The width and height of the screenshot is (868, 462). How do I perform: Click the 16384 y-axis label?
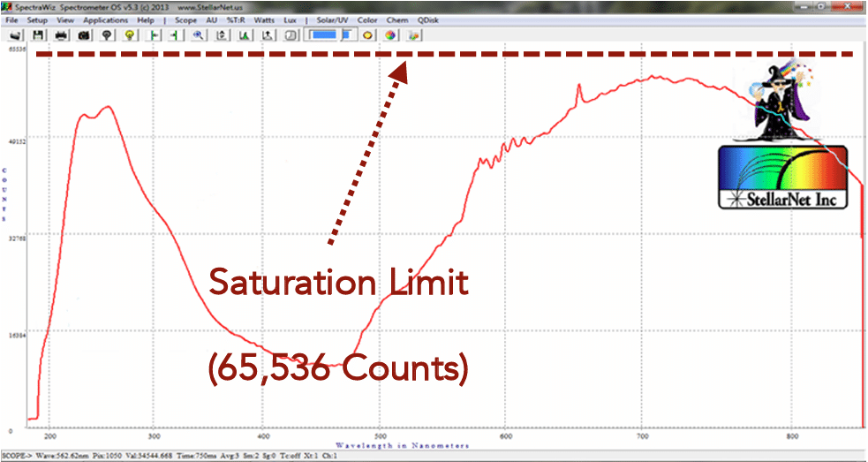click(x=17, y=335)
